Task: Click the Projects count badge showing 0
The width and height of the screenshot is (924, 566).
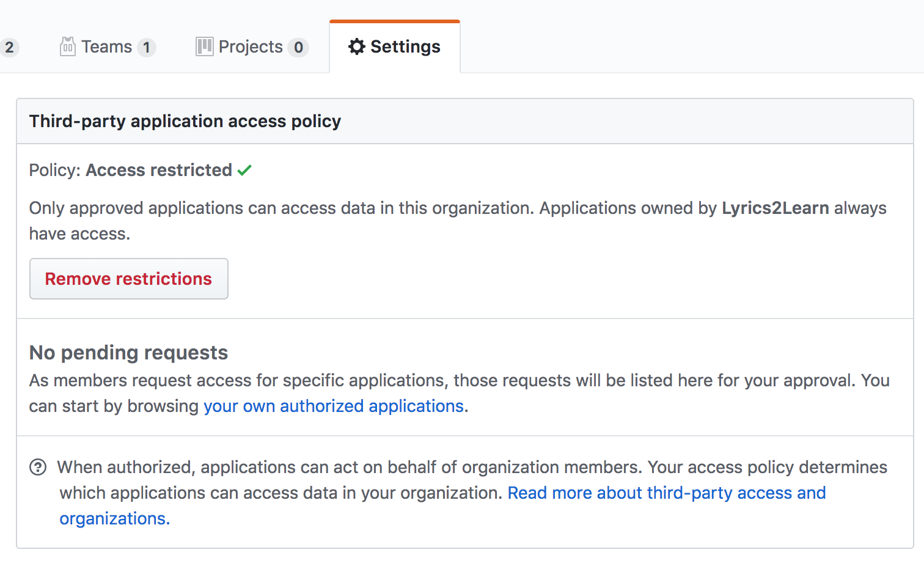Action: coord(298,47)
